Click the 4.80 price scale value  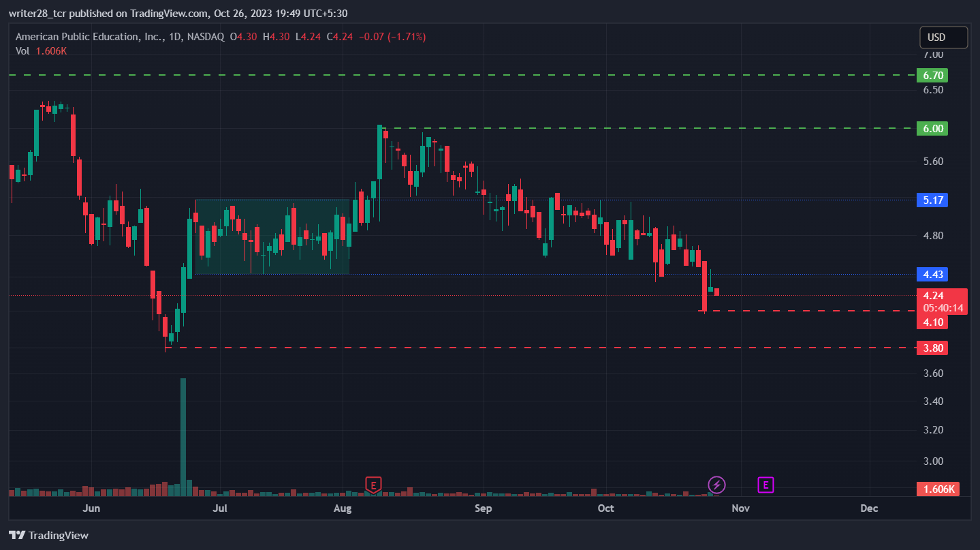[x=934, y=236]
